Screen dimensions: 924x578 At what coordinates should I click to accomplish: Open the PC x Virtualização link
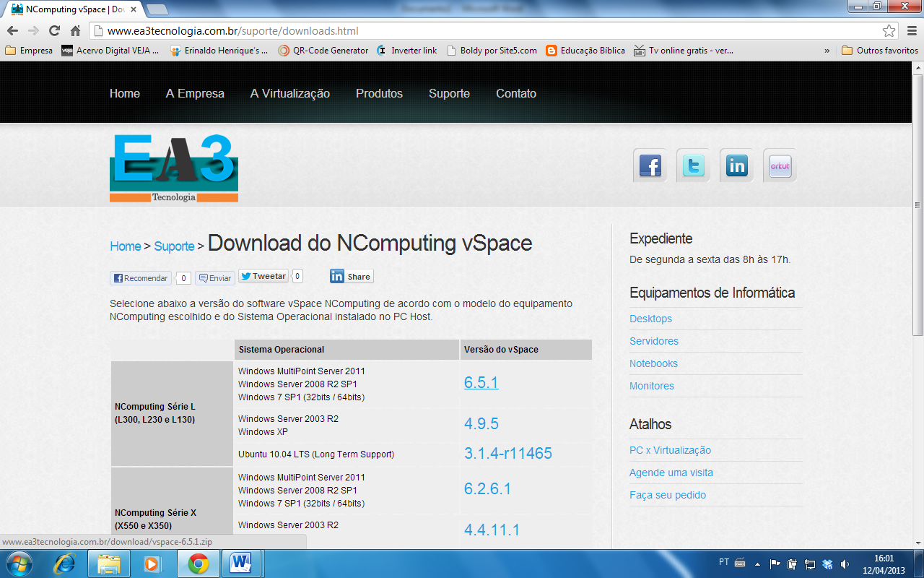(670, 450)
